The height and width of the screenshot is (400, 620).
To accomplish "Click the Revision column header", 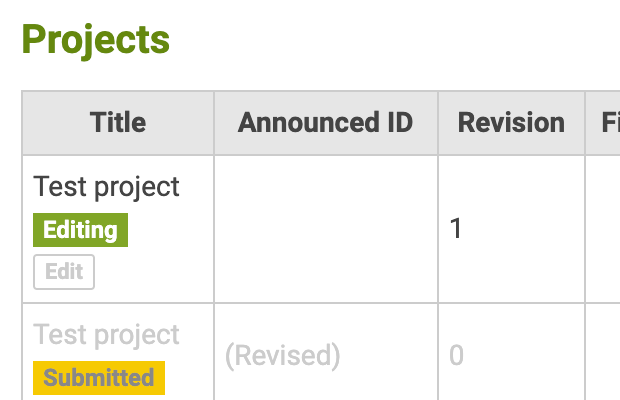I will (511, 123).
